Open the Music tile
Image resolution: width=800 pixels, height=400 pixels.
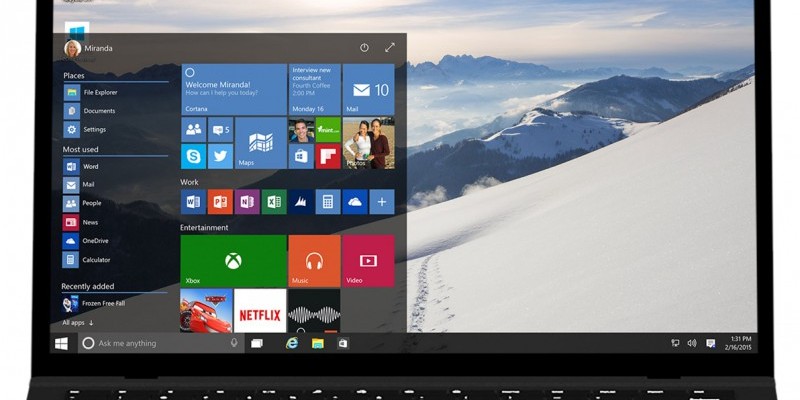pos(315,261)
